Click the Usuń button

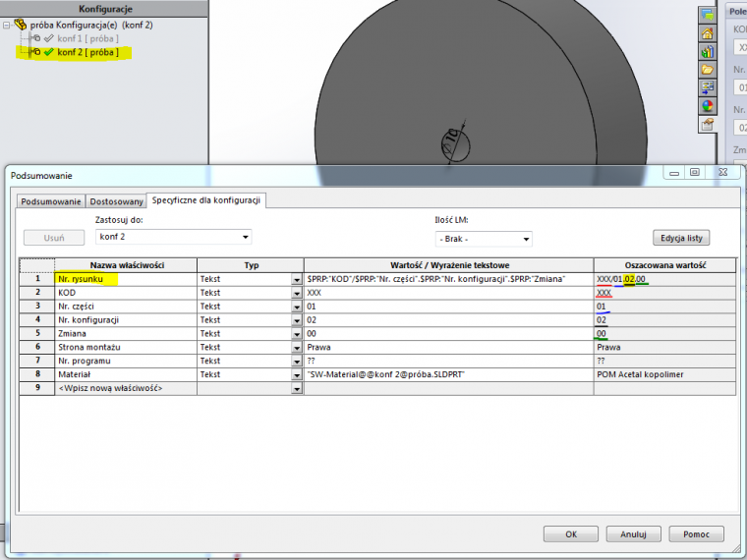54,238
